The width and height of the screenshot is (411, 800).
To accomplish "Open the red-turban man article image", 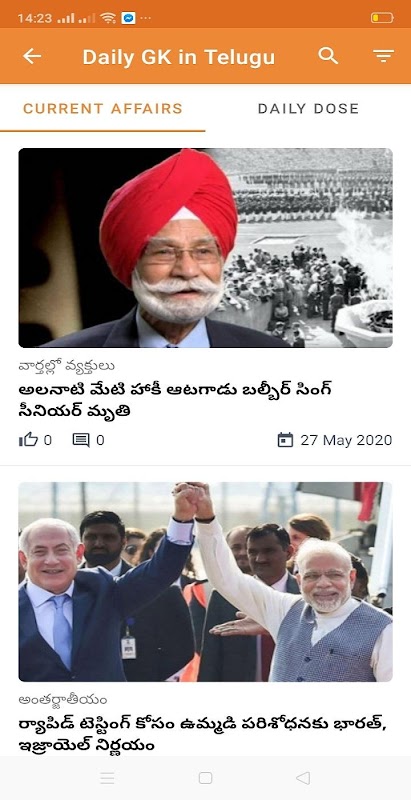I will coord(206,248).
